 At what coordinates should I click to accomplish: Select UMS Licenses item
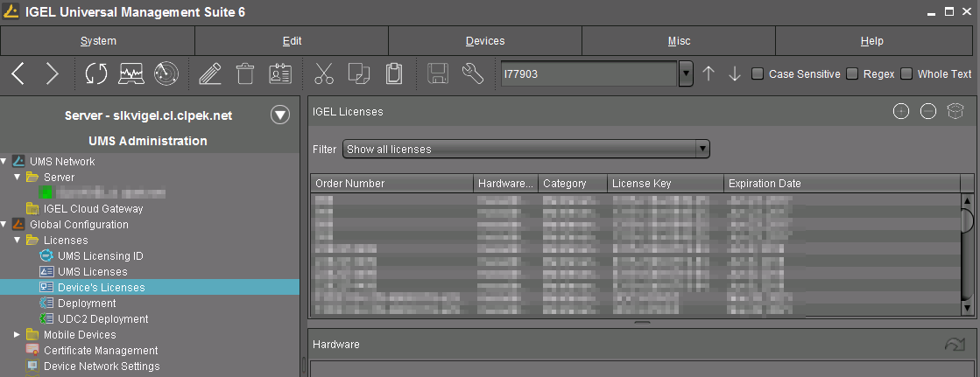point(93,271)
